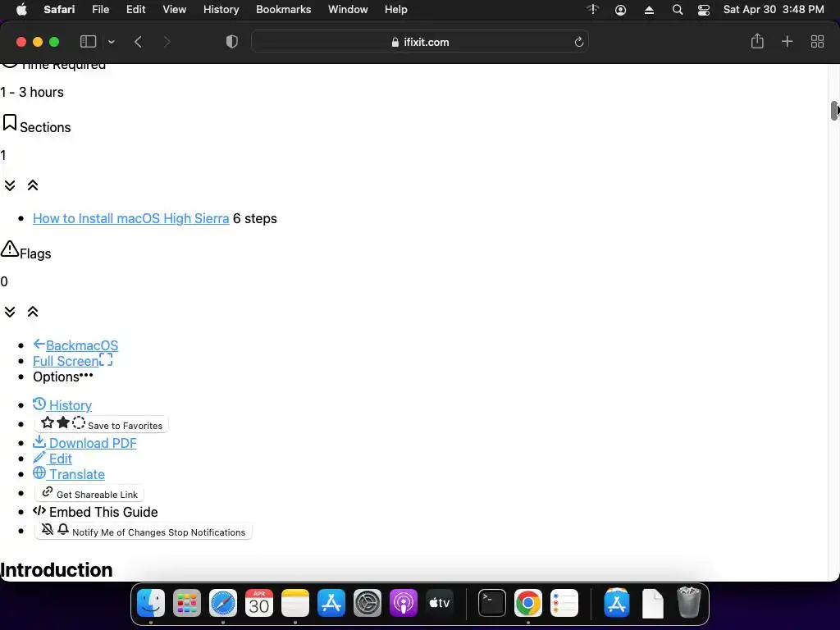This screenshot has width=840, height=630.
Task: Open Control Center in menu bar
Action: click(703, 10)
